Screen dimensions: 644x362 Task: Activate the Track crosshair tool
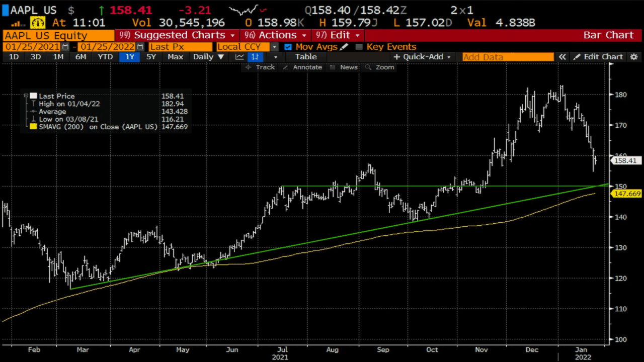[260, 67]
